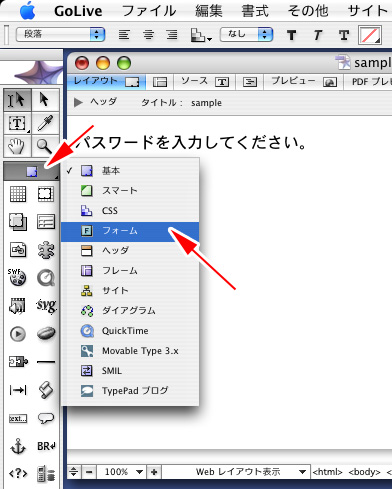Open the 書式 menu

(x=255, y=11)
